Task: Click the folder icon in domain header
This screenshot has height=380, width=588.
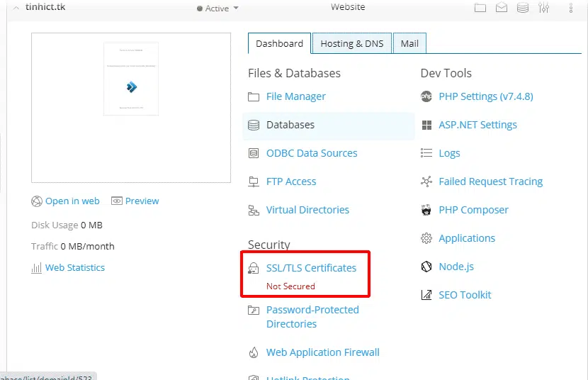Action: pyautogui.click(x=480, y=8)
